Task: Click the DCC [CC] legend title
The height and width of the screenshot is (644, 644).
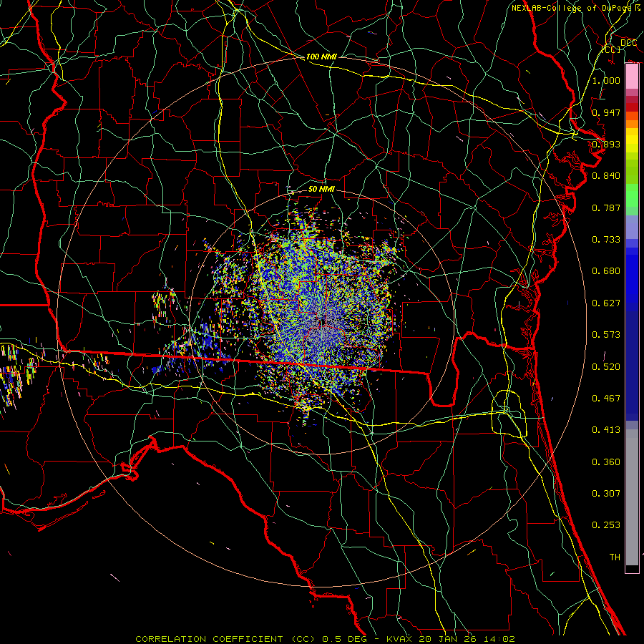Action: point(620,46)
